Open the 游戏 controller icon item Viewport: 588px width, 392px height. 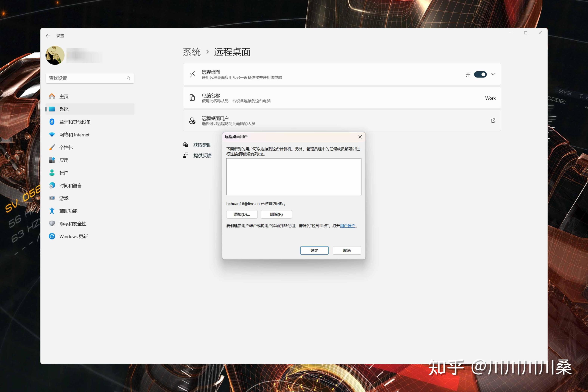coord(52,198)
